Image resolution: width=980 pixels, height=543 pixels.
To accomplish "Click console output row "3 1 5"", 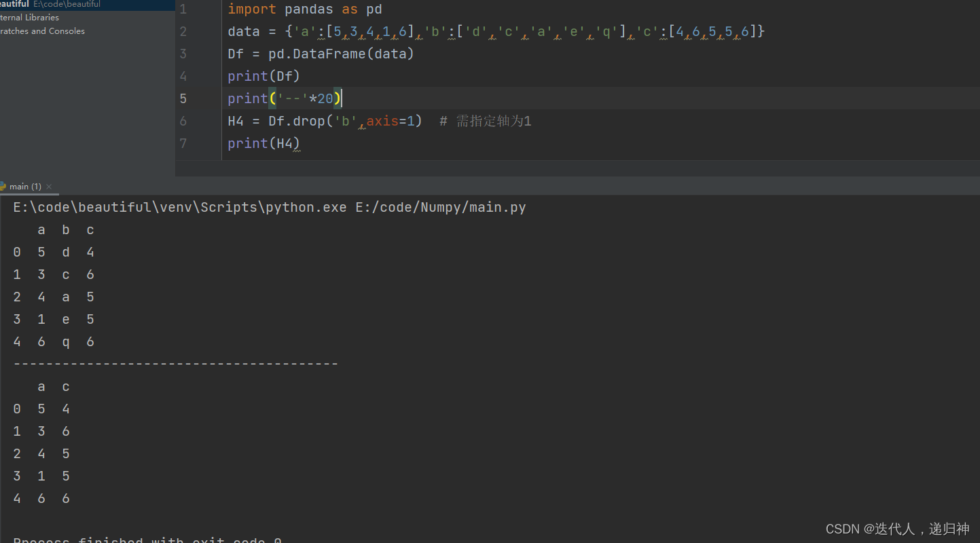I will [x=41, y=476].
